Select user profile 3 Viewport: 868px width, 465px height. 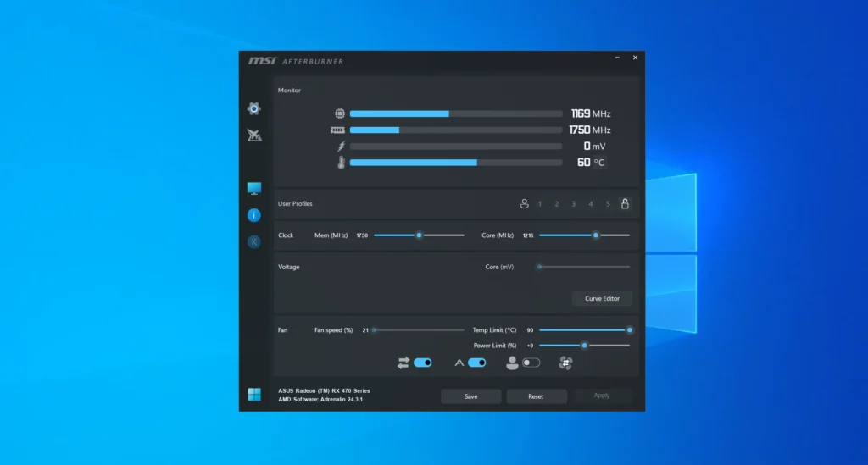coord(574,204)
